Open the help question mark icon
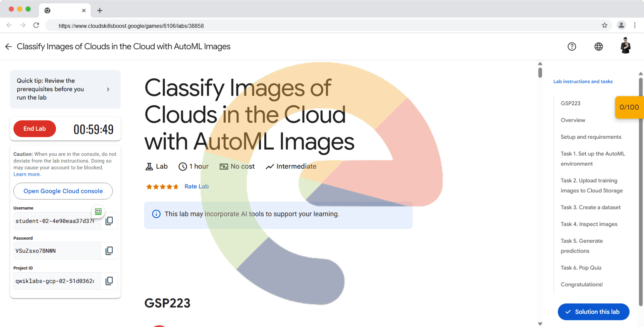 coord(572,47)
